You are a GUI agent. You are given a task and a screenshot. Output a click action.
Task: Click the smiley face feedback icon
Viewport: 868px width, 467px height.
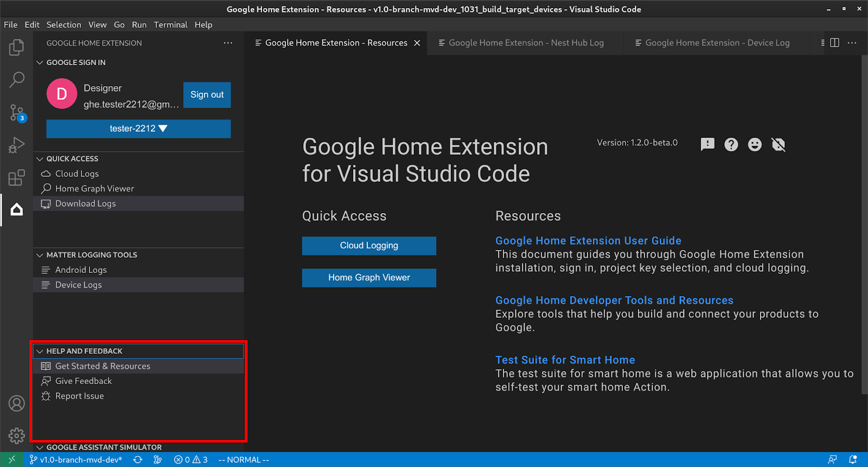pyautogui.click(x=755, y=144)
